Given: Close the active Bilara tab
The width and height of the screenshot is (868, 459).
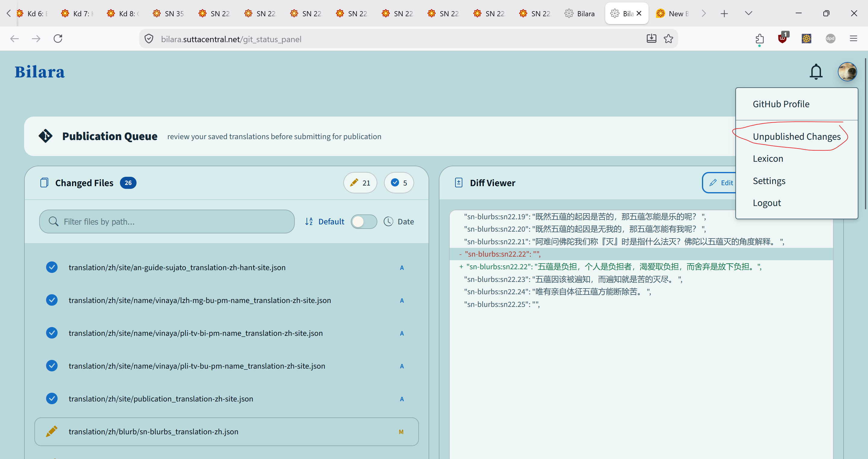Looking at the screenshot, I should coord(639,14).
